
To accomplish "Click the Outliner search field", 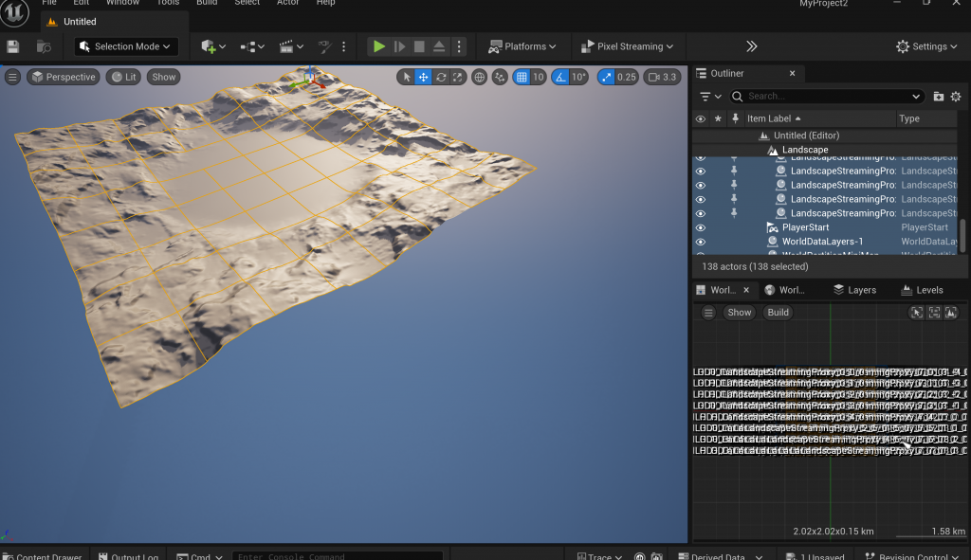I will click(826, 96).
